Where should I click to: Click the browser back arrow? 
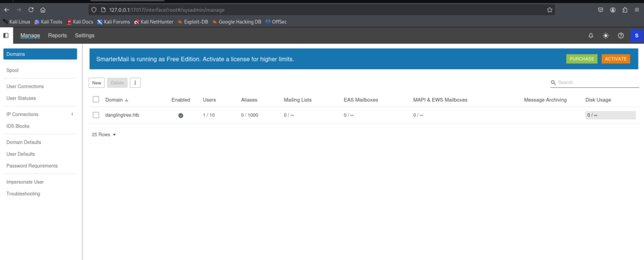click(6, 10)
